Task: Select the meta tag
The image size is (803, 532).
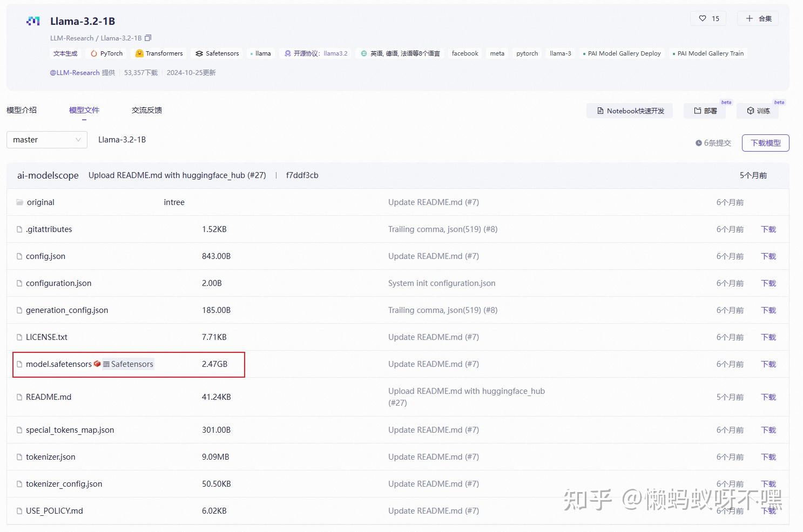Action: click(x=497, y=53)
